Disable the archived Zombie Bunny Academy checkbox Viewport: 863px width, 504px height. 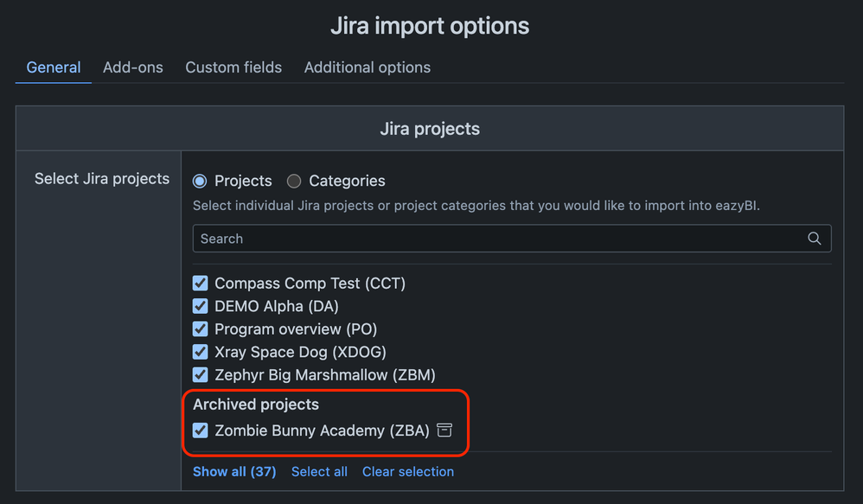pyautogui.click(x=200, y=430)
